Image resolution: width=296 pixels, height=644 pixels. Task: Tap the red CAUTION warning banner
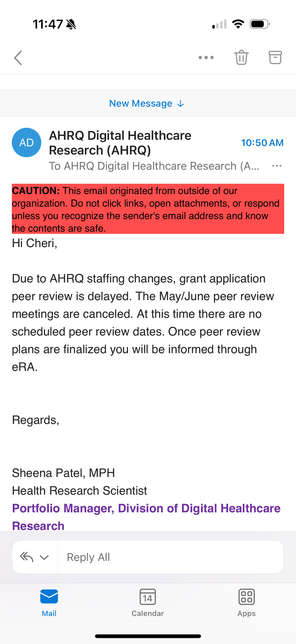click(148, 209)
